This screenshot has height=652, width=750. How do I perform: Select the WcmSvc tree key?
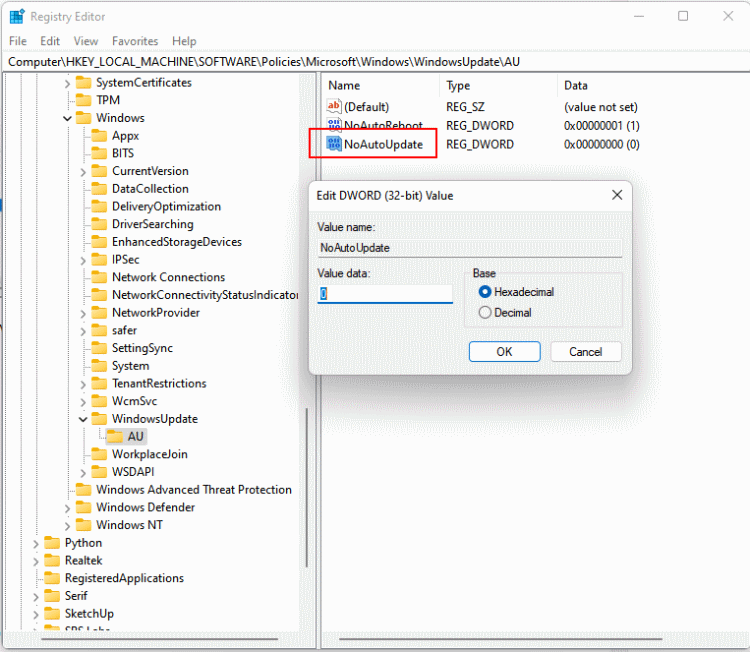coord(134,401)
